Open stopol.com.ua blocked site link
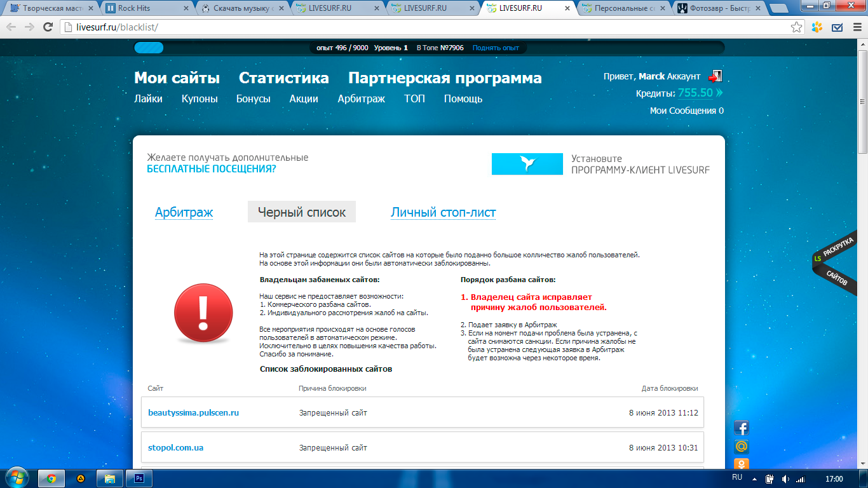This screenshot has height=488, width=868. (x=175, y=448)
